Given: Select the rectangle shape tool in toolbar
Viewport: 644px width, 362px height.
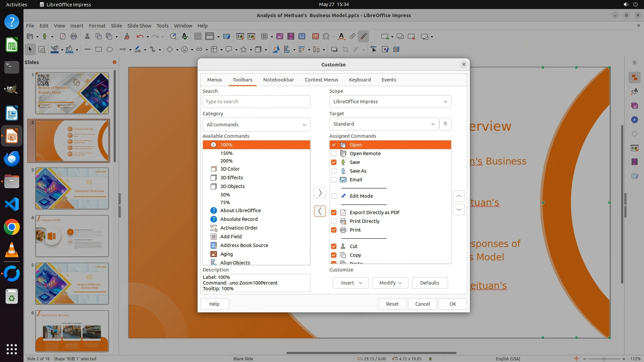Looking at the screenshot, I should tap(98, 50).
